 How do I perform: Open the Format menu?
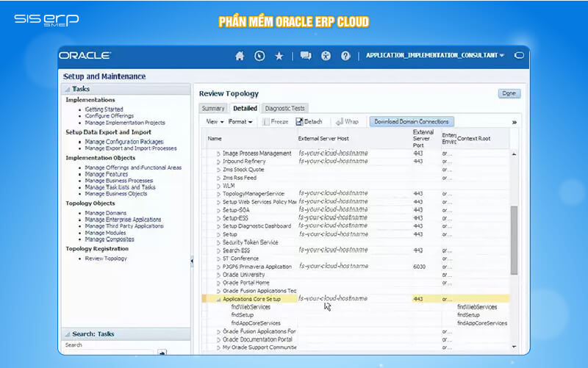pos(240,122)
